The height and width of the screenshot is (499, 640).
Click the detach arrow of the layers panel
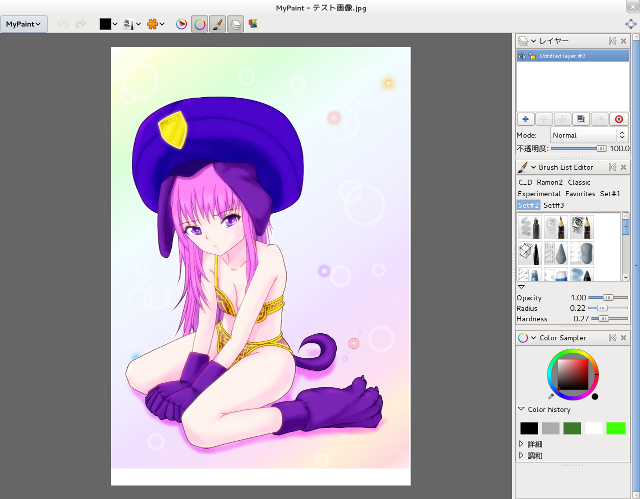point(612,41)
